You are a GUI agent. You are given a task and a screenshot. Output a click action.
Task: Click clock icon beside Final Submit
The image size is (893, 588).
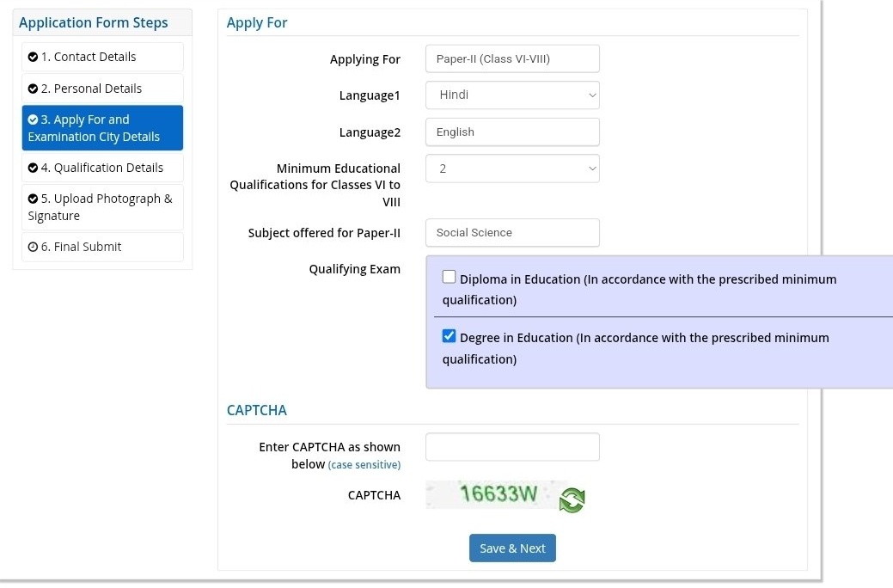pyautogui.click(x=33, y=248)
